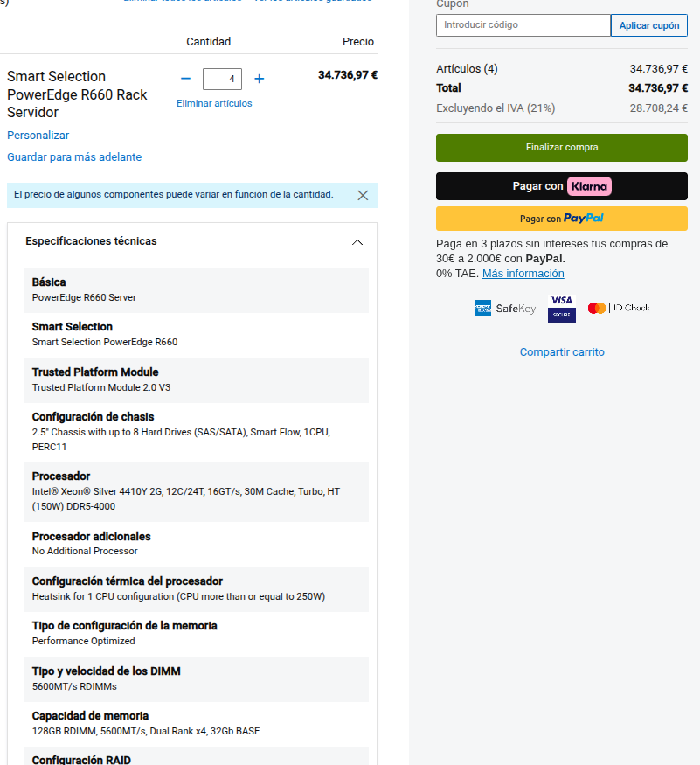Click the quantity input field

tap(222, 79)
